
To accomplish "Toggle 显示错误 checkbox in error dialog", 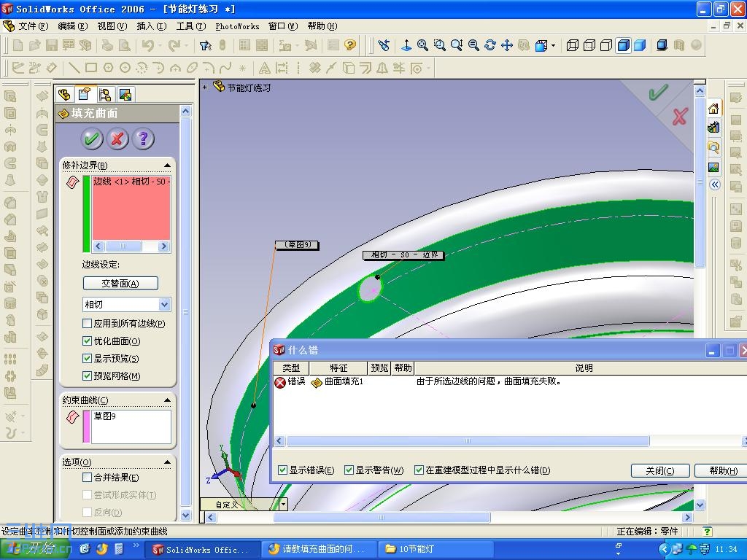I will [282, 470].
